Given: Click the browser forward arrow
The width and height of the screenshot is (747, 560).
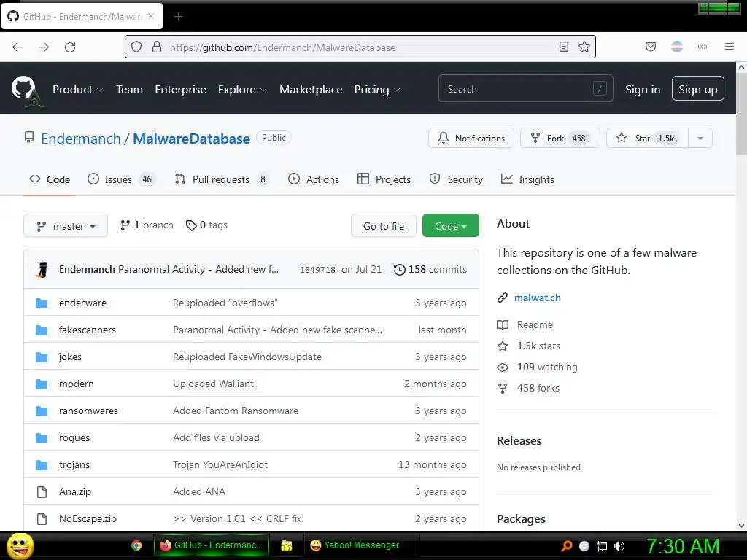Looking at the screenshot, I should pyautogui.click(x=44, y=47).
